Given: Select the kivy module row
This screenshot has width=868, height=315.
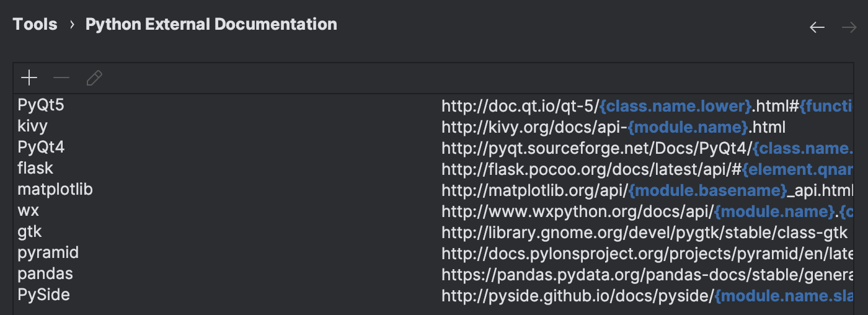Looking at the screenshot, I should coord(33,126).
